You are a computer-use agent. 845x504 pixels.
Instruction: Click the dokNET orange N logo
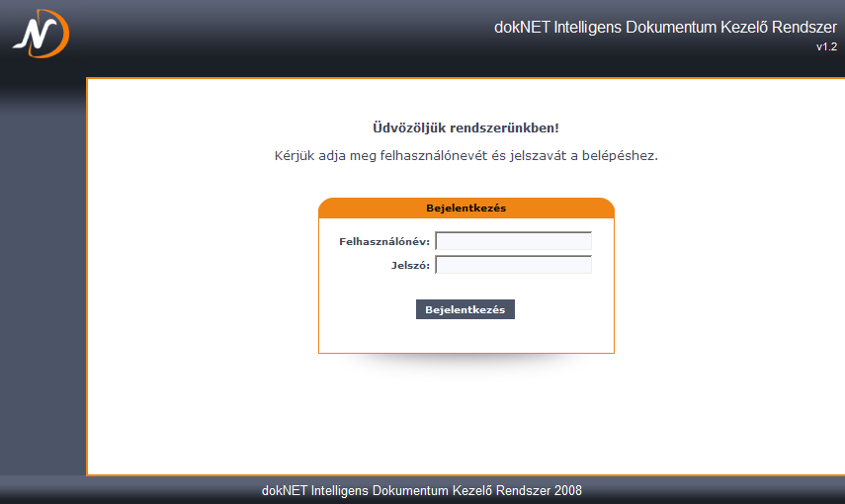tap(41, 34)
